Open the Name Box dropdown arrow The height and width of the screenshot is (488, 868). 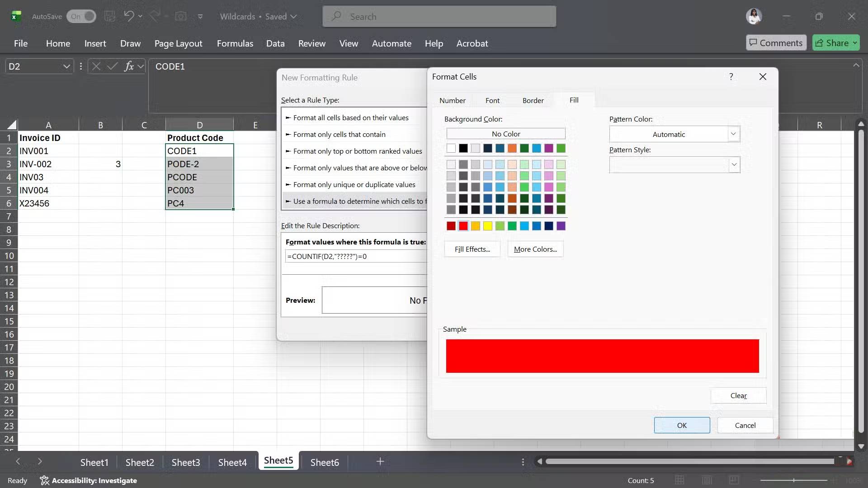(66, 66)
